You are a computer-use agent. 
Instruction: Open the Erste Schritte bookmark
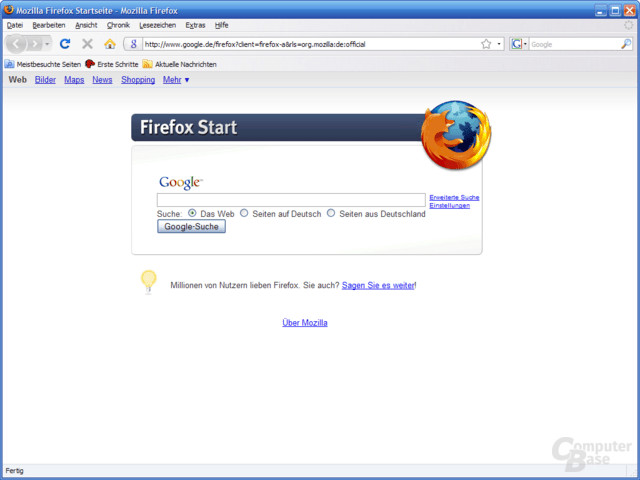coord(111,64)
